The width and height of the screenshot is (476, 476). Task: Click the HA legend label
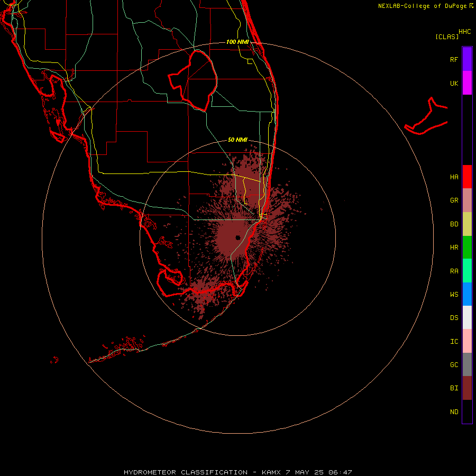(454, 177)
